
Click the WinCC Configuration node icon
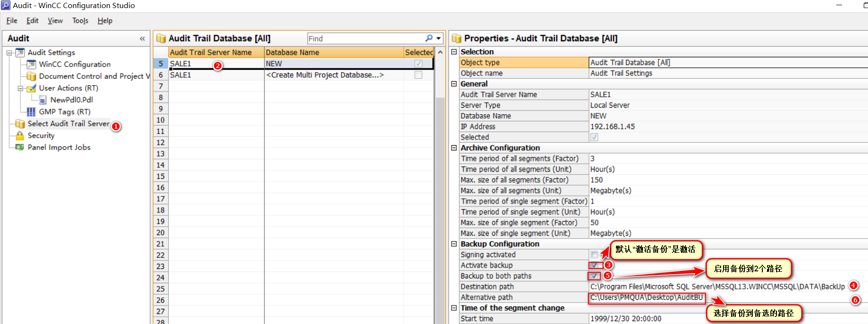coord(31,65)
